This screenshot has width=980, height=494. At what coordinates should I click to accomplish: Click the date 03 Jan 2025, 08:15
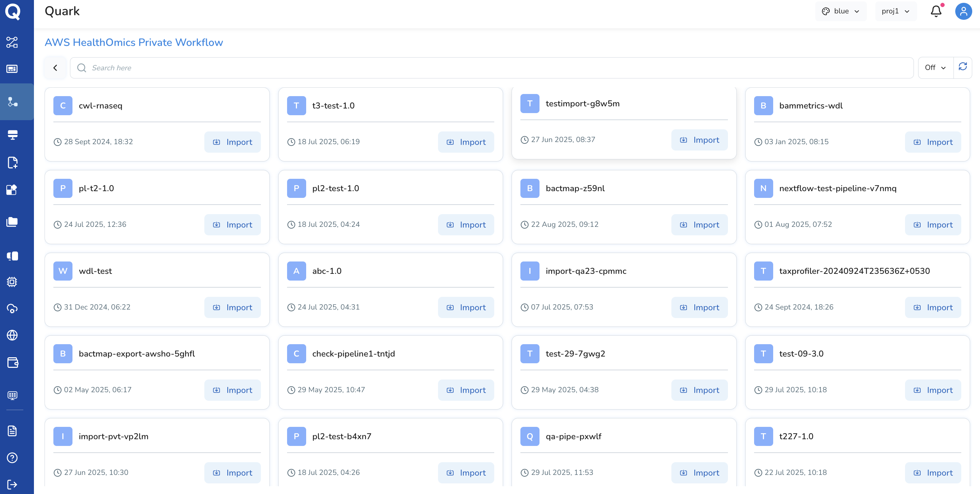(796, 141)
